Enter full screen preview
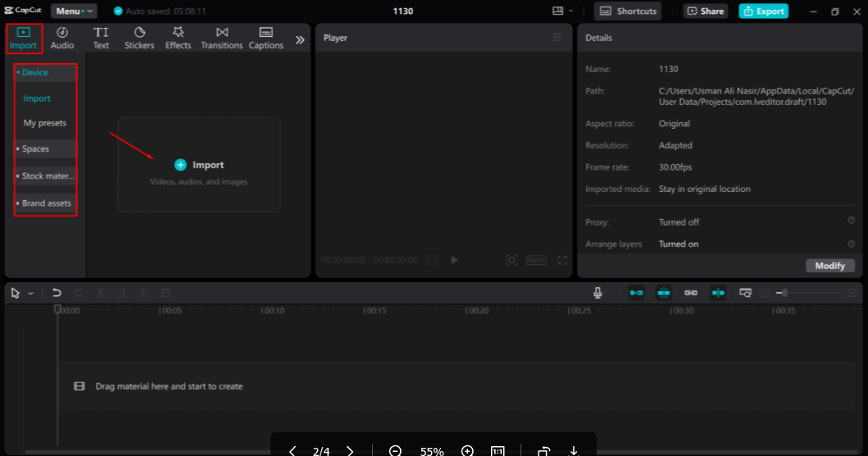The image size is (868, 456). [562, 260]
